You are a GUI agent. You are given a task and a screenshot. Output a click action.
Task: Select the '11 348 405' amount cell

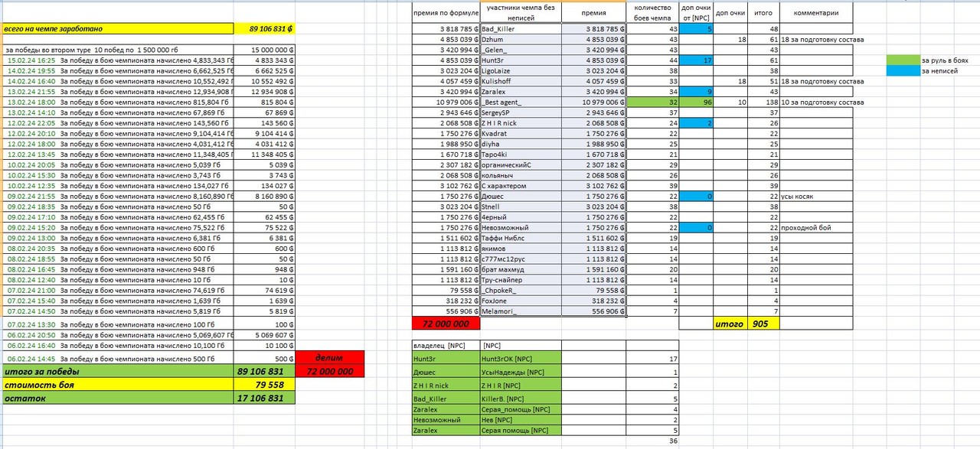(x=264, y=154)
